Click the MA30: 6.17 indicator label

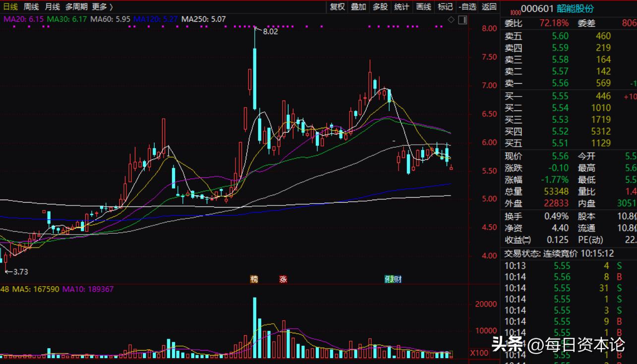pyautogui.click(x=67, y=19)
